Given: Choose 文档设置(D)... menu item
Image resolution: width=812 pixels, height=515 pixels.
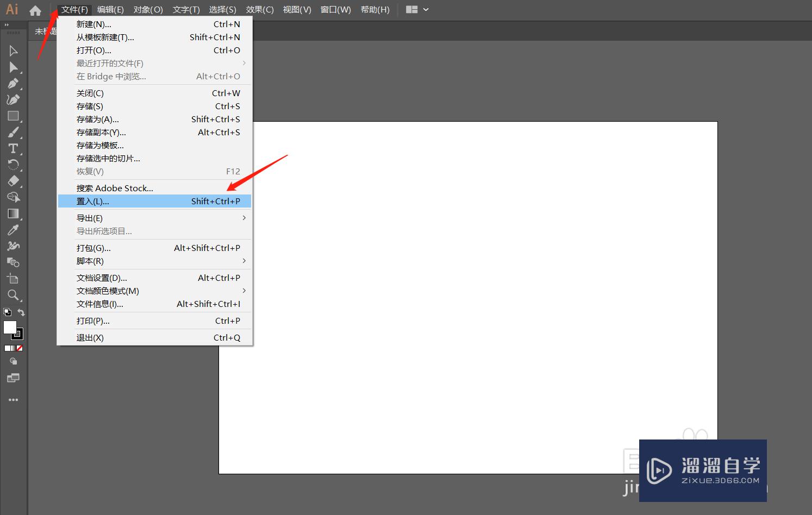Looking at the screenshot, I should [154, 278].
